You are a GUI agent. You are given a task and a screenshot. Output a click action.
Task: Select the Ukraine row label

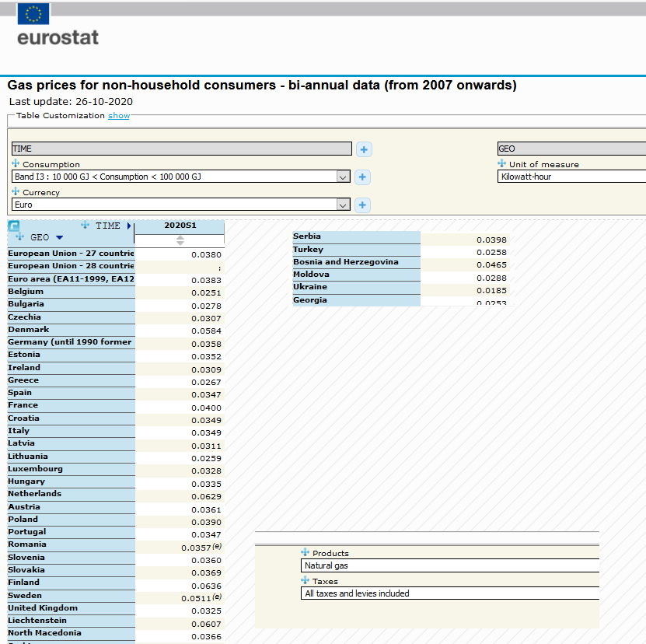pos(356,287)
